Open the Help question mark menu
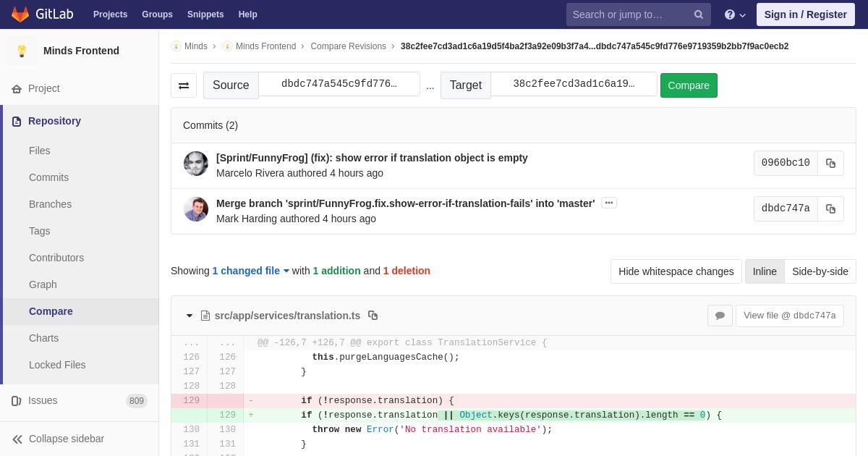868x456 pixels. point(734,14)
